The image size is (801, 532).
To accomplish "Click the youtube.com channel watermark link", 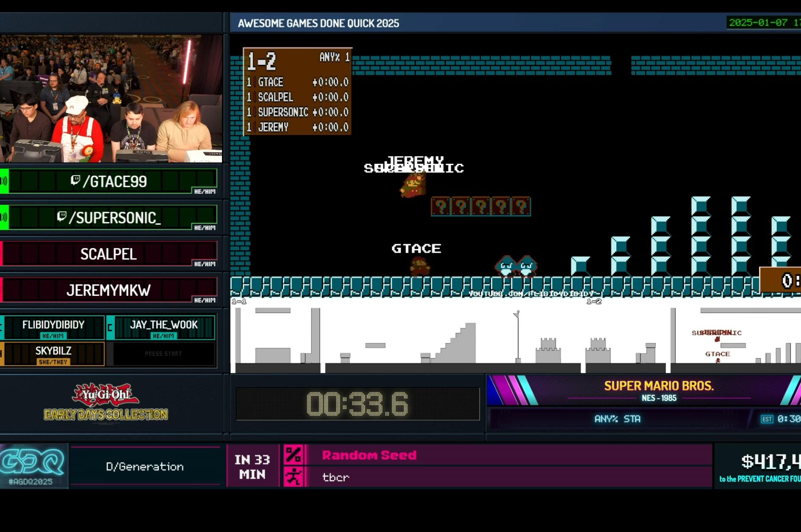I will pos(531,293).
